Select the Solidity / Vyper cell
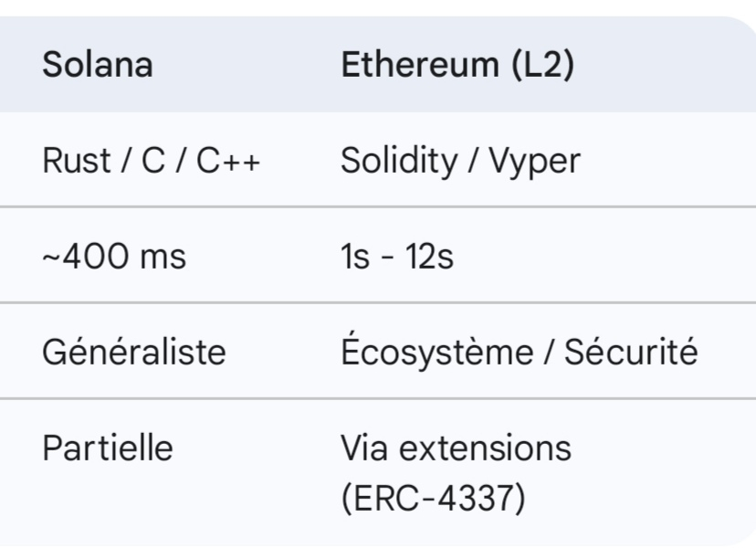 coord(459,162)
